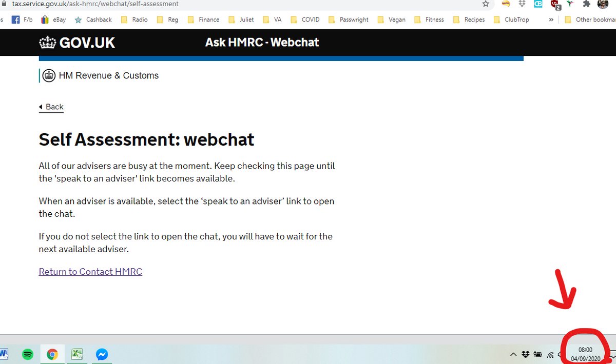This screenshot has width=616, height=364.
Task: Open Facebook Messenger from the taskbar
Action: (102, 354)
